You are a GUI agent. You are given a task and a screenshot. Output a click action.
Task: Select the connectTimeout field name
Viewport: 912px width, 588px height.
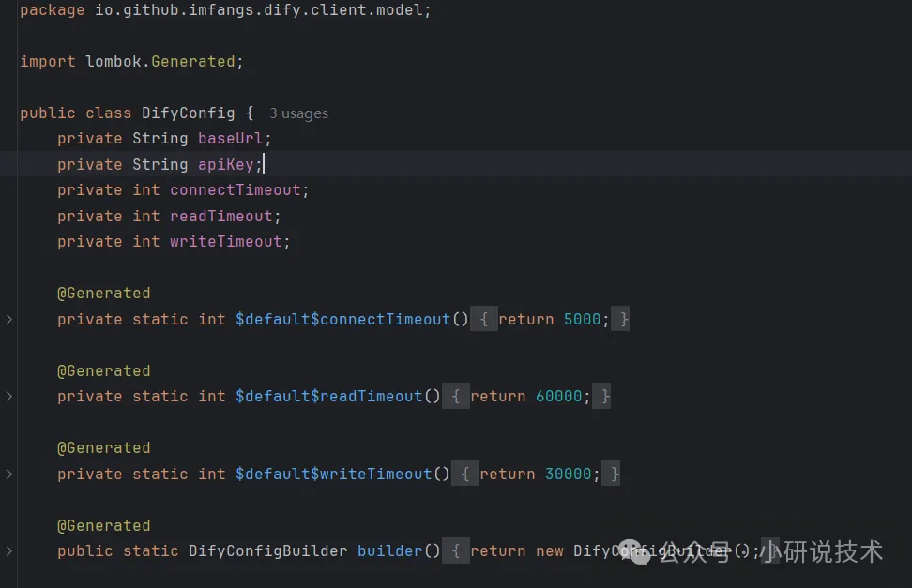[x=235, y=189]
